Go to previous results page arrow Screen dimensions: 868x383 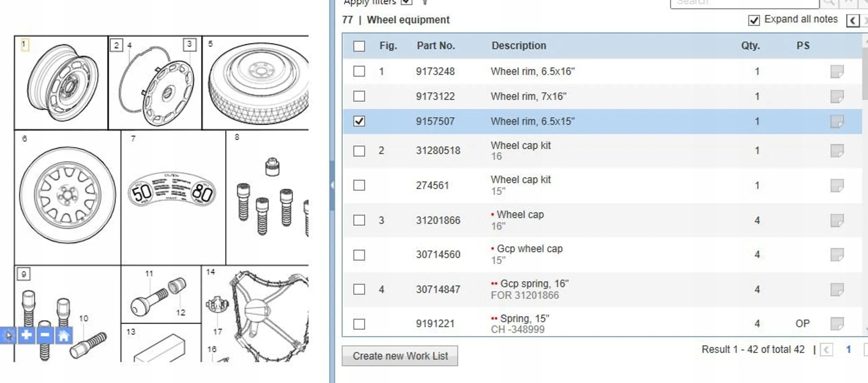(826, 349)
